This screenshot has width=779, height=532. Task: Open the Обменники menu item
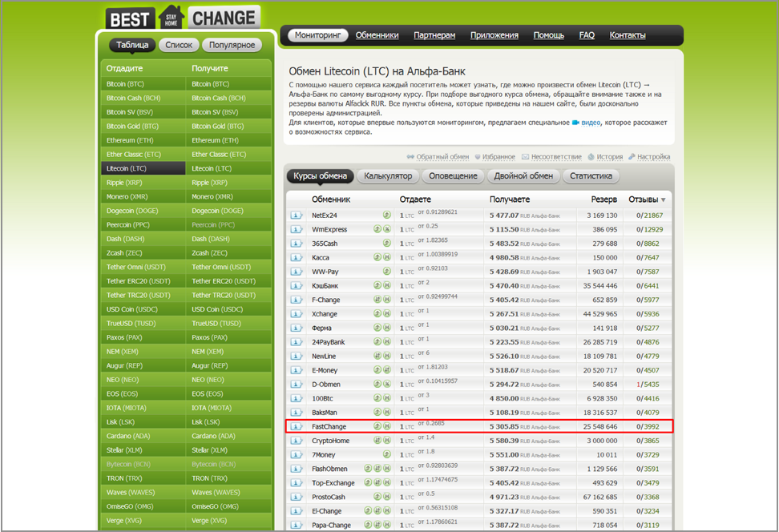[x=377, y=35]
